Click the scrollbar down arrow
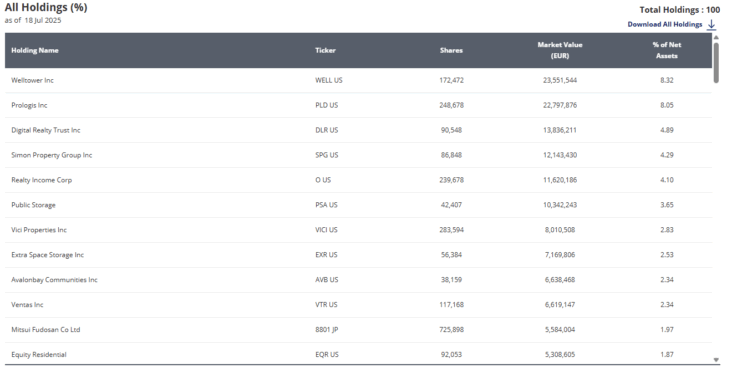This screenshot has height=368, width=732. coord(716,360)
